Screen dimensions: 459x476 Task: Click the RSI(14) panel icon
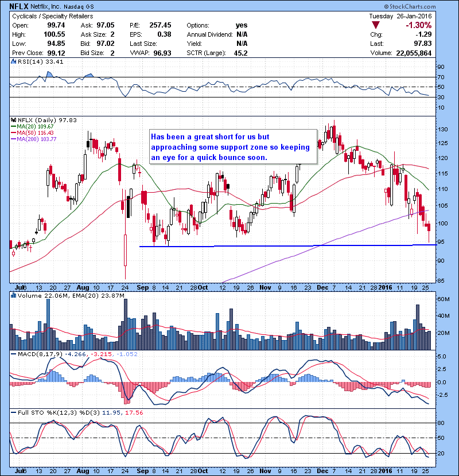13,61
